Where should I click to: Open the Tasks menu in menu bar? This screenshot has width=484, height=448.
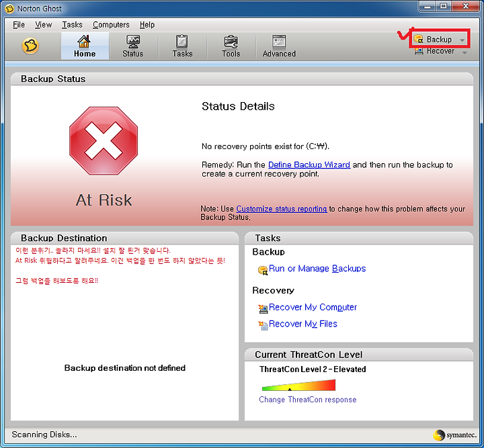[x=72, y=25]
